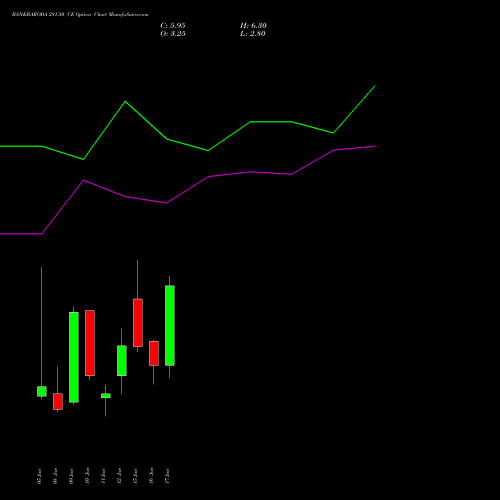
Task: Select the 09 Jun date label
Action: coord(71,476)
